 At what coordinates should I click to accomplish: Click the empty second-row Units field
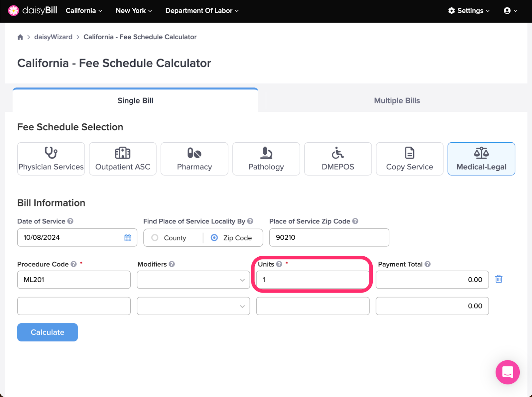313,306
